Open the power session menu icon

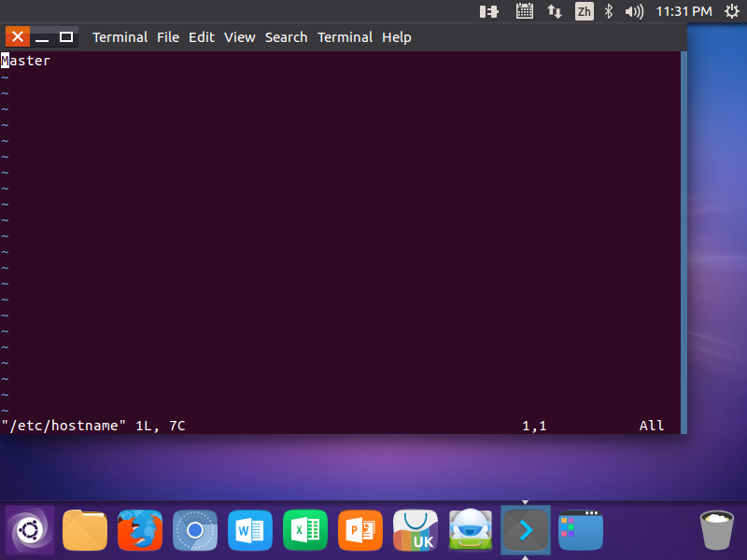click(x=732, y=11)
